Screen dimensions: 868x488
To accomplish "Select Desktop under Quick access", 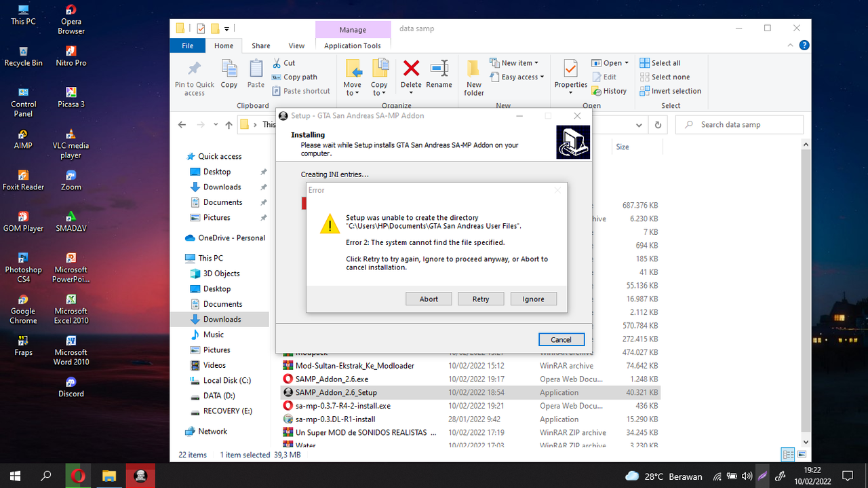I will [217, 172].
